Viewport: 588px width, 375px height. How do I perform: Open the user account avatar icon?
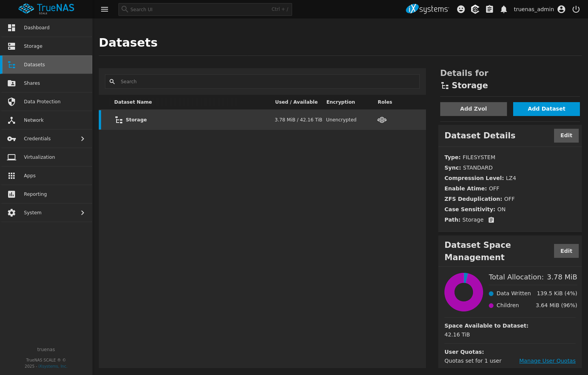coord(561,9)
